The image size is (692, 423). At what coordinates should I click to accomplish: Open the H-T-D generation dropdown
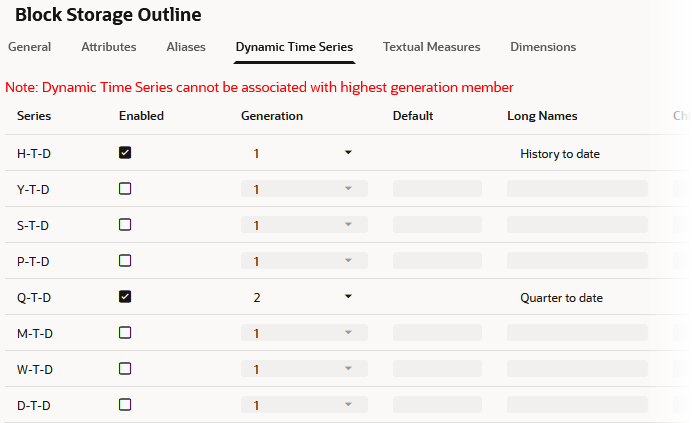304,153
